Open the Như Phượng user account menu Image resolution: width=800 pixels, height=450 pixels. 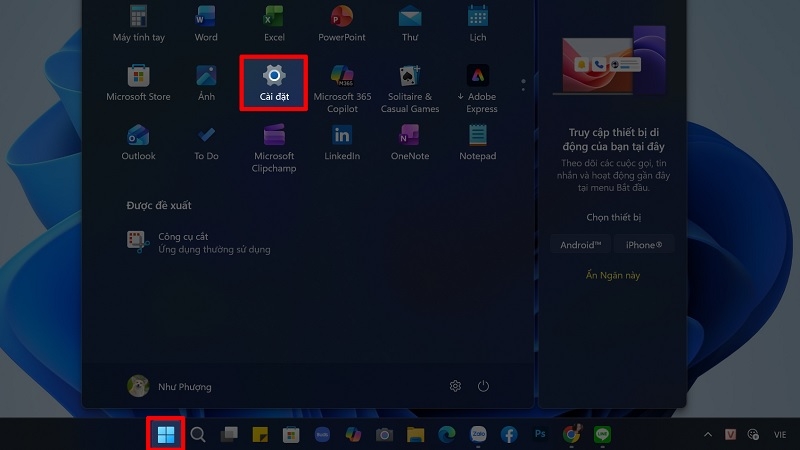tap(169, 386)
